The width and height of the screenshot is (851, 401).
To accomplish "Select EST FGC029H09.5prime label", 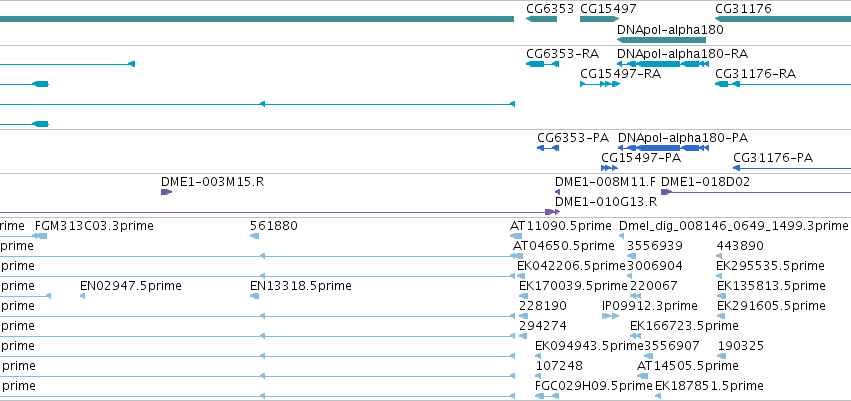I will 593,386.
